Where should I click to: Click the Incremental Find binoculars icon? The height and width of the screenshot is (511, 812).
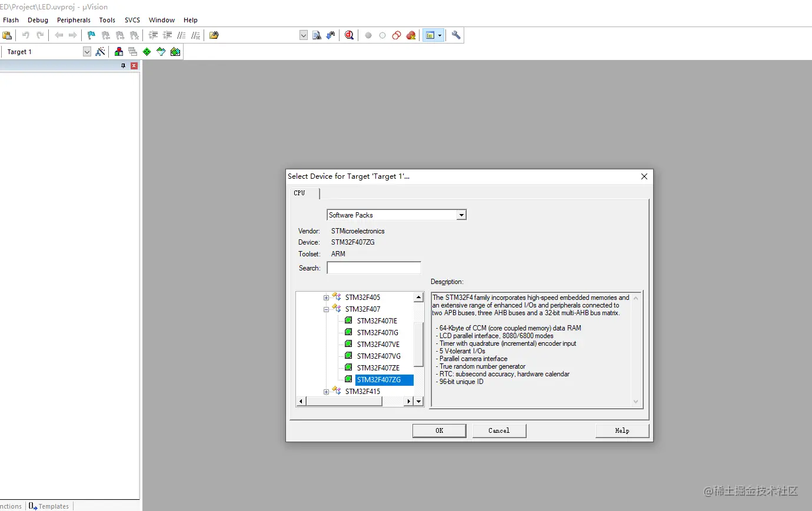click(x=331, y=35)
